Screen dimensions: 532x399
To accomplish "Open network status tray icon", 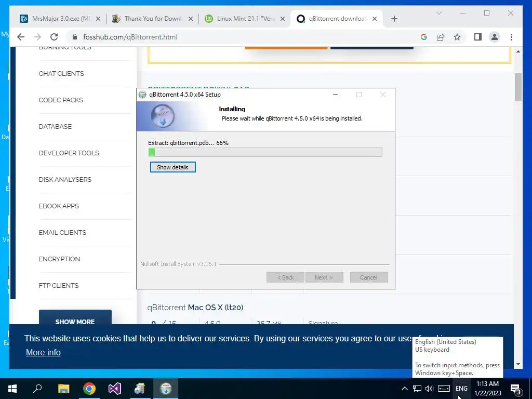I will pyautogui.click(x=417, y=389).
